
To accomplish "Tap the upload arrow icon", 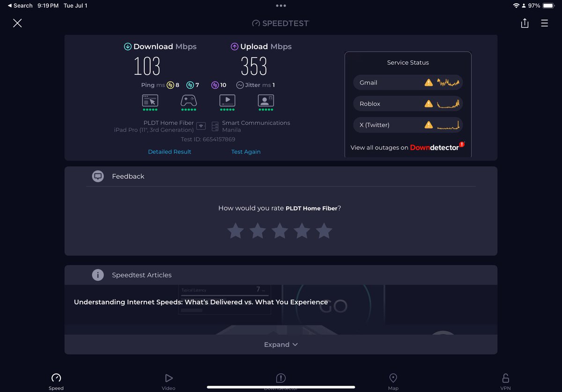I will [235, 47].
